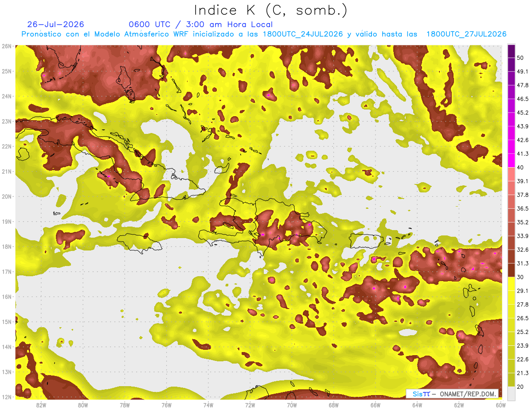Click the colorbar label "21.3"
The image size is (532, 411).
coord(523,373)
